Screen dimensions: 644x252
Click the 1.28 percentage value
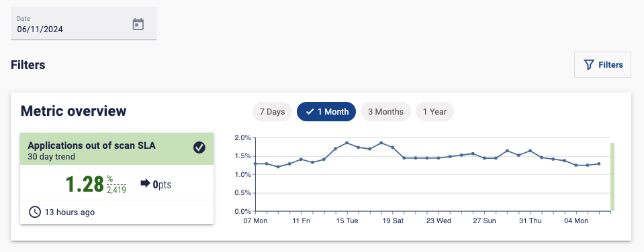point(85,184)
